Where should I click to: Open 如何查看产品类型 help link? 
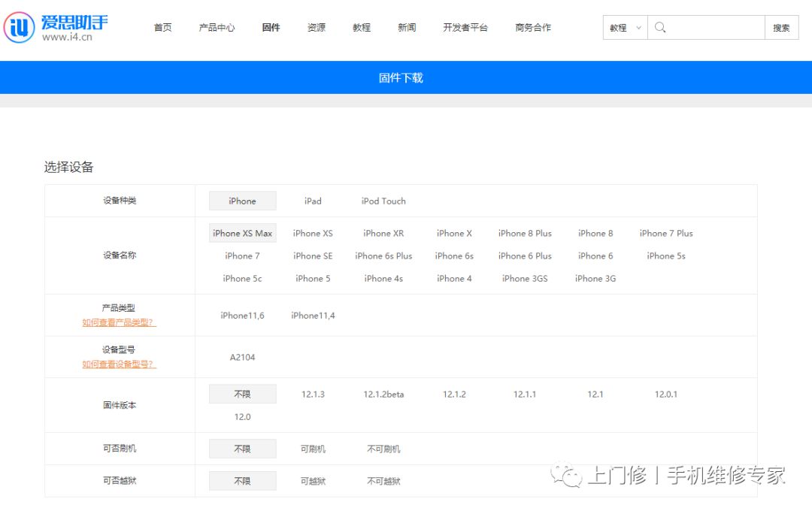[119, 322]
